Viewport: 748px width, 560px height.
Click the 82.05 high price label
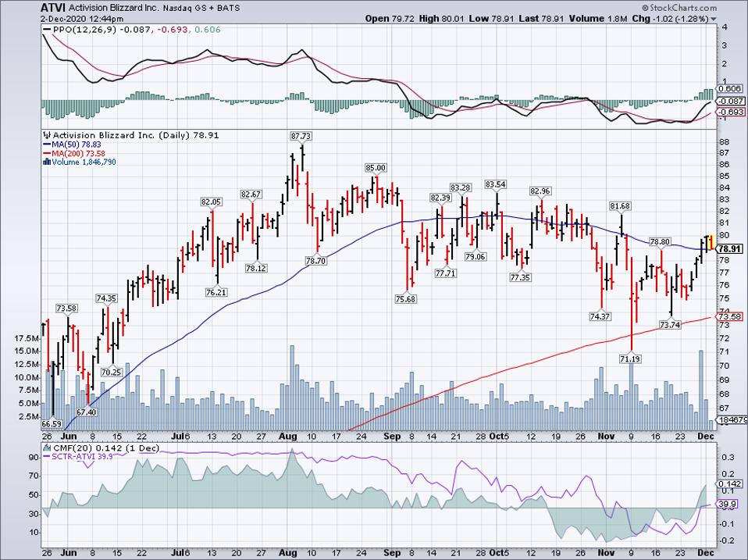click(x=212, y=202)
